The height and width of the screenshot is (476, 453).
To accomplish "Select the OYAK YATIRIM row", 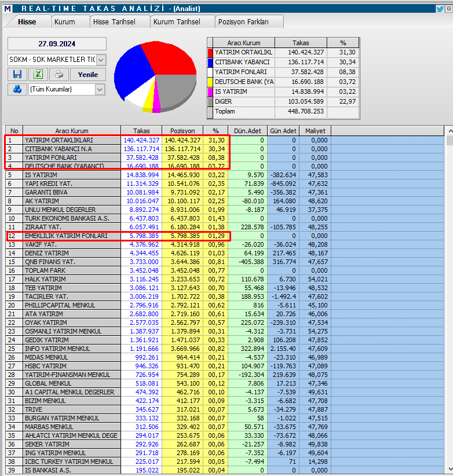I will point(225,323).
